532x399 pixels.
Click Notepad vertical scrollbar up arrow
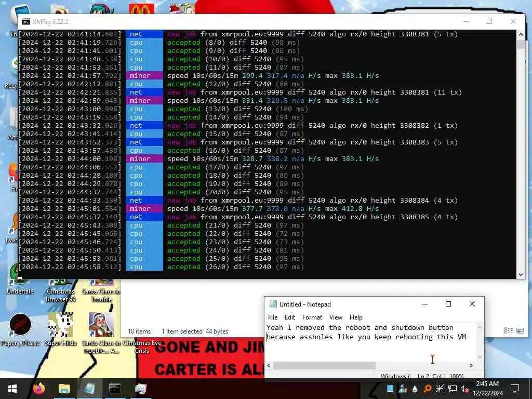click(480, 327)
